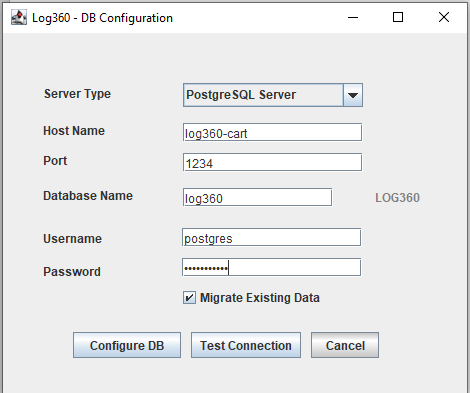Click the Port field containing 1234

(272, 162)
